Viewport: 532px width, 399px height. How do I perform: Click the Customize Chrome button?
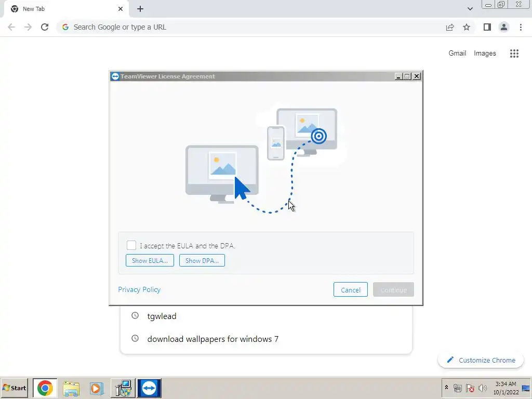click(x=481, y=360)
